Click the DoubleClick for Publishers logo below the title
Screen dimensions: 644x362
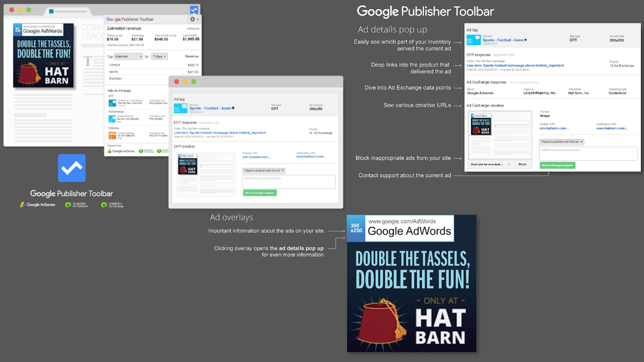tap(76, 205)
